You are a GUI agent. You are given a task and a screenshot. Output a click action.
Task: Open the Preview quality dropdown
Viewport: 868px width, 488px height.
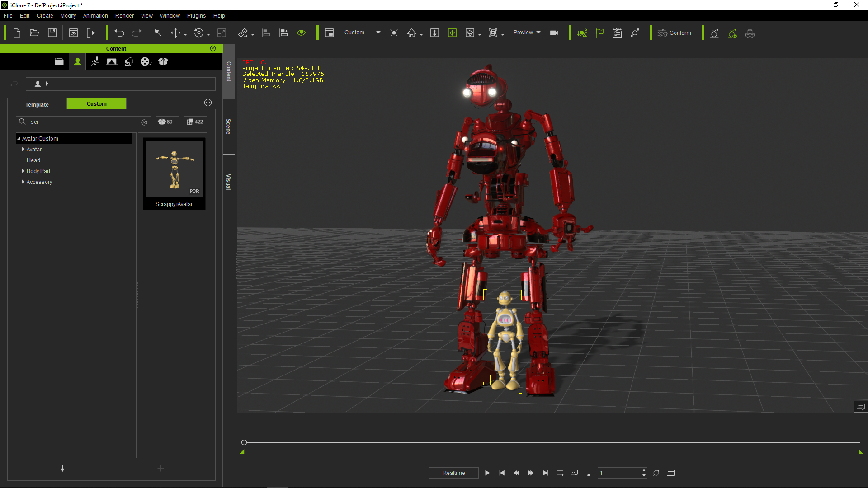coord(526,33)
